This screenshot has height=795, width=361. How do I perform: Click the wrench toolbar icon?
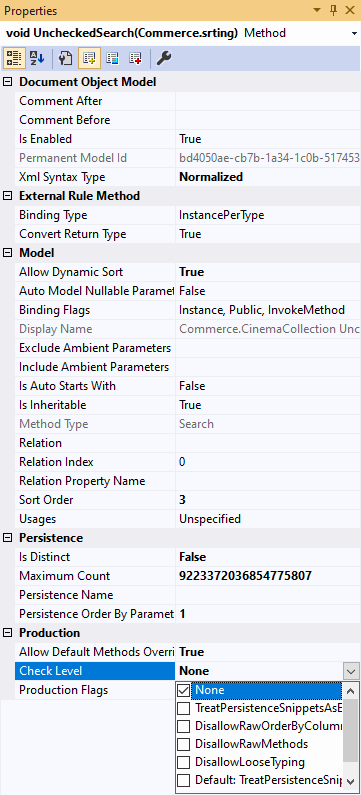[x=163, y=58]
